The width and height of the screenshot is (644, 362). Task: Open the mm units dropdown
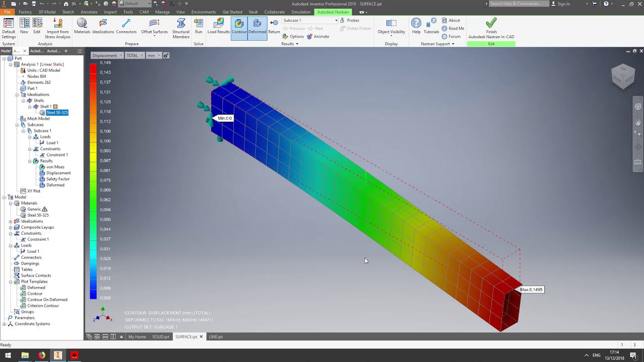pos(153,55)
